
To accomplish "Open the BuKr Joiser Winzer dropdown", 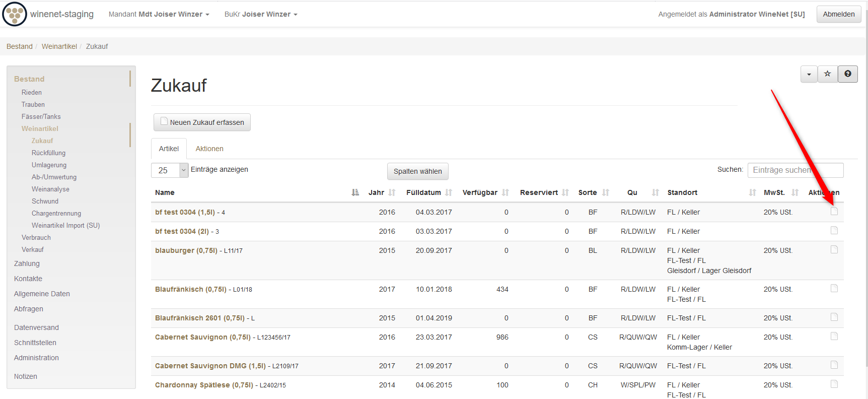I will pyautogui.click(x=261, y=14).
